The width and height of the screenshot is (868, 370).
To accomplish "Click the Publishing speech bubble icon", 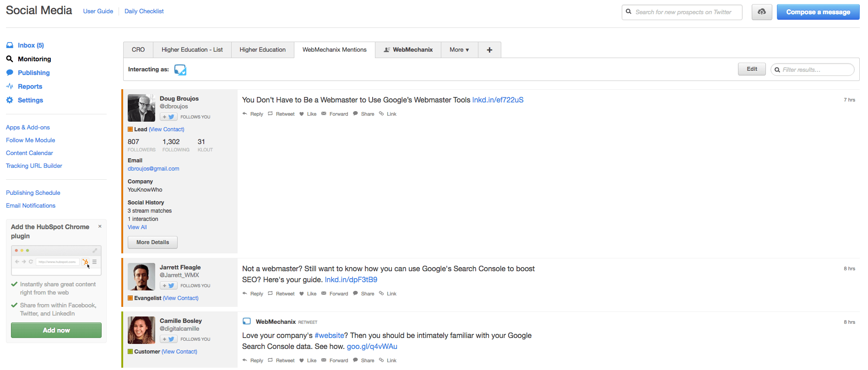I will (x=10, y=73).
